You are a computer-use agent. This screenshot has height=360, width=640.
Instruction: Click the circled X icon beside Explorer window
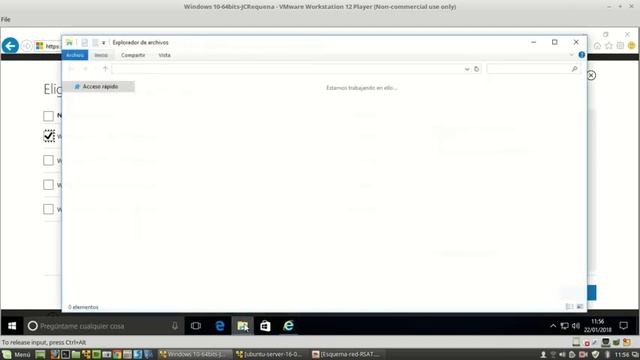pos(591,75)
